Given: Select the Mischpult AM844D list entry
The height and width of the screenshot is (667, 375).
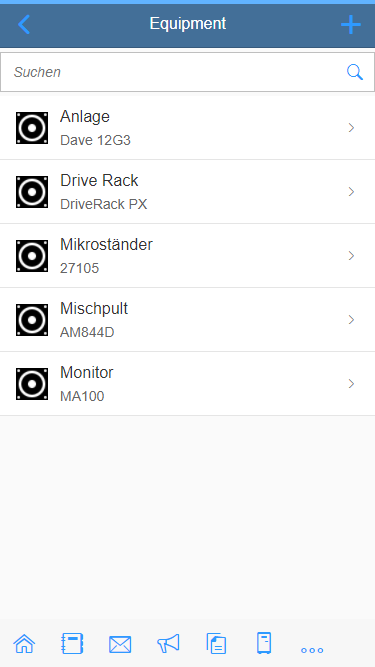Looking at the screenshot, I should click(188, 320).
